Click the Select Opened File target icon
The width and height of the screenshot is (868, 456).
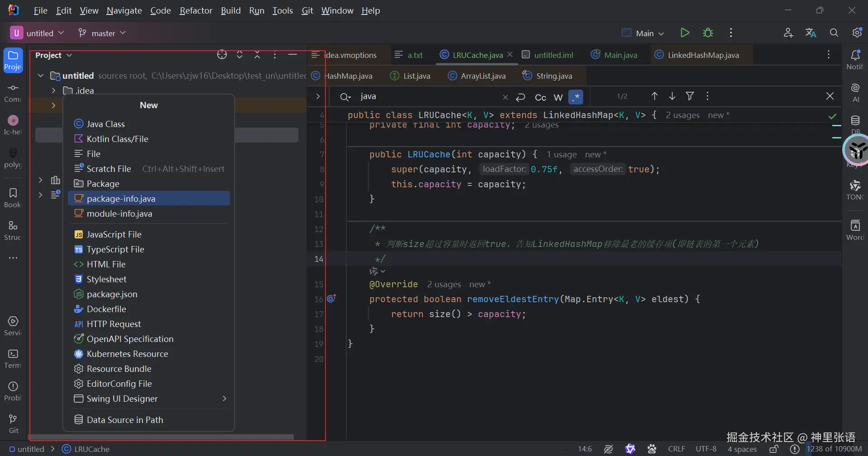pyautogui.click(x=222, y=55)
